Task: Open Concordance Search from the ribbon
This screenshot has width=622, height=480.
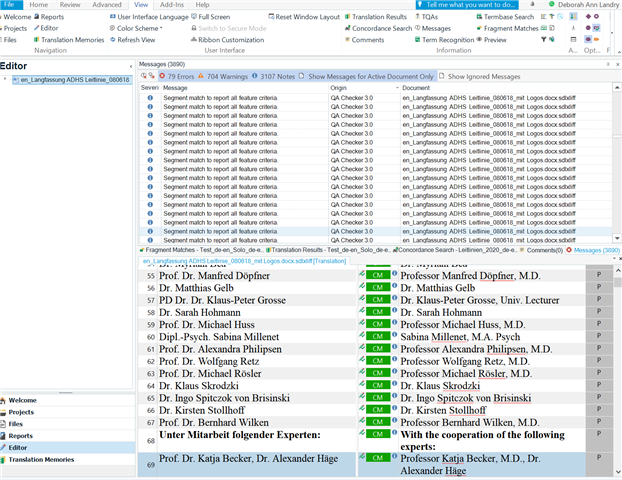Action: [378, 28]
